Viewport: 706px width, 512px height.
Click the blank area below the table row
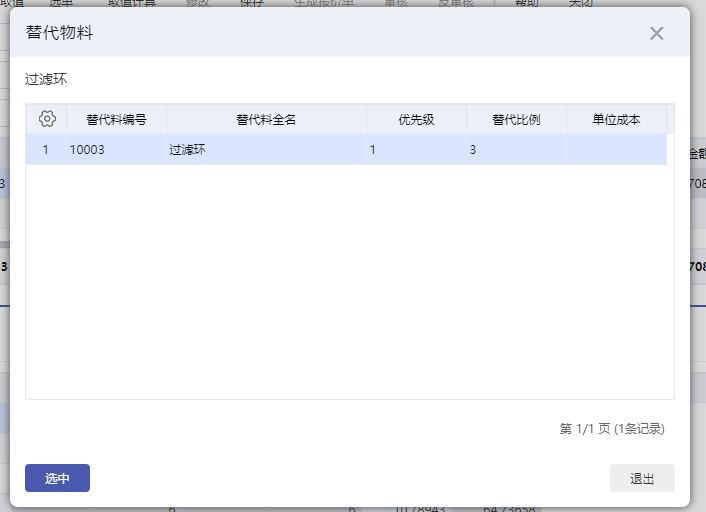(x=348, y=280)
